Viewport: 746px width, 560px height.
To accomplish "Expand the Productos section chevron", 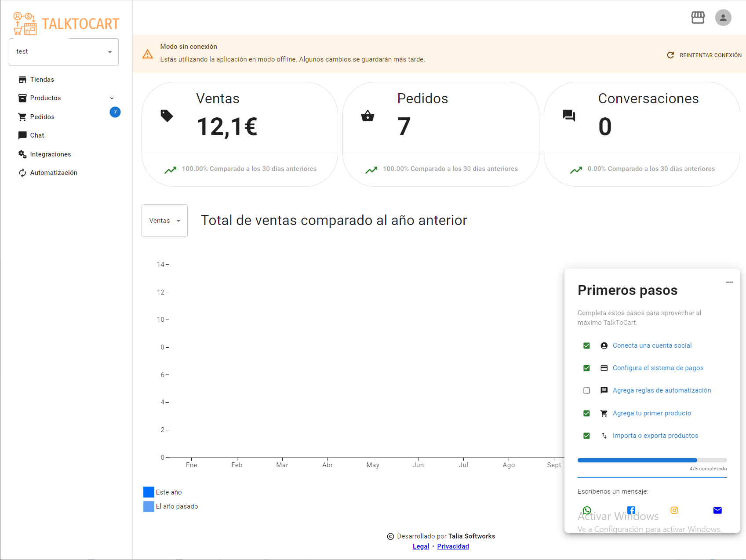I will 112,98.
